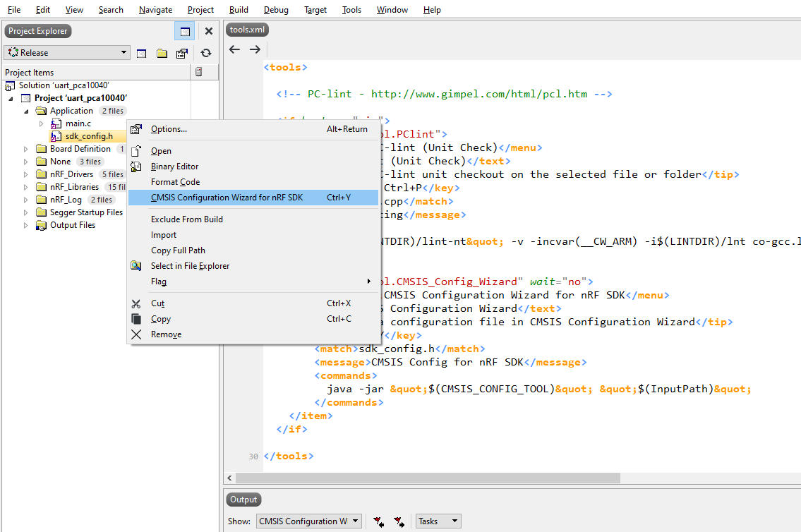The width and height of the screenshot is (801, 532).
Task: Expand the nRF_Drivers folder
Action: click(26, 174)
